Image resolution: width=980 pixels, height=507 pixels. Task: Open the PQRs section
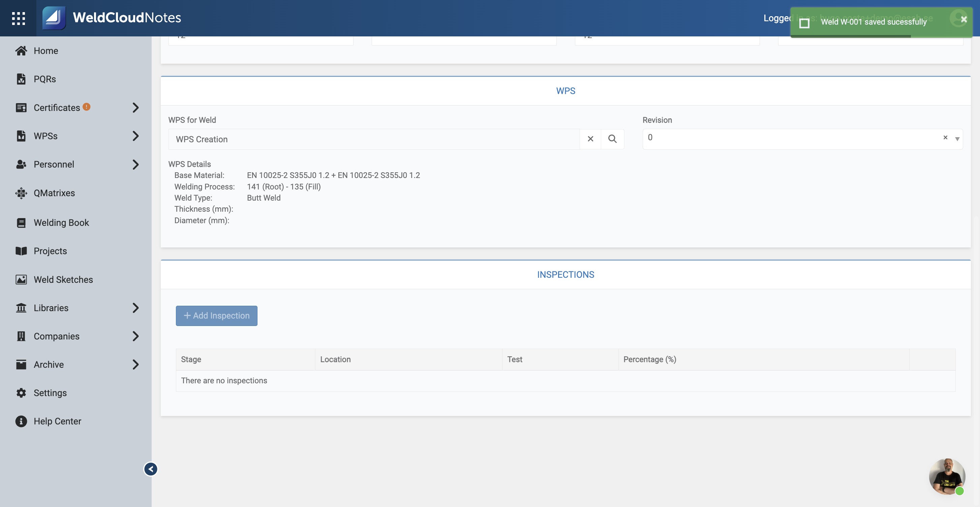[44, 79]
